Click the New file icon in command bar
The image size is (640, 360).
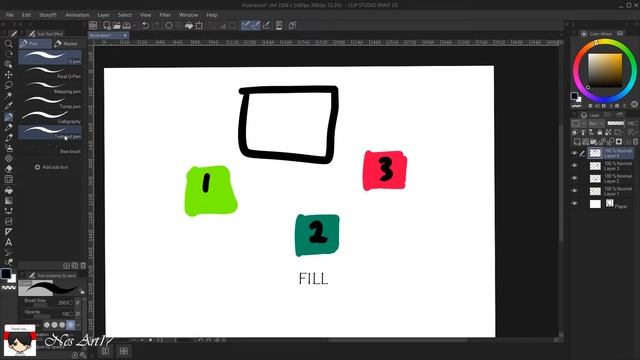(107, 25)
